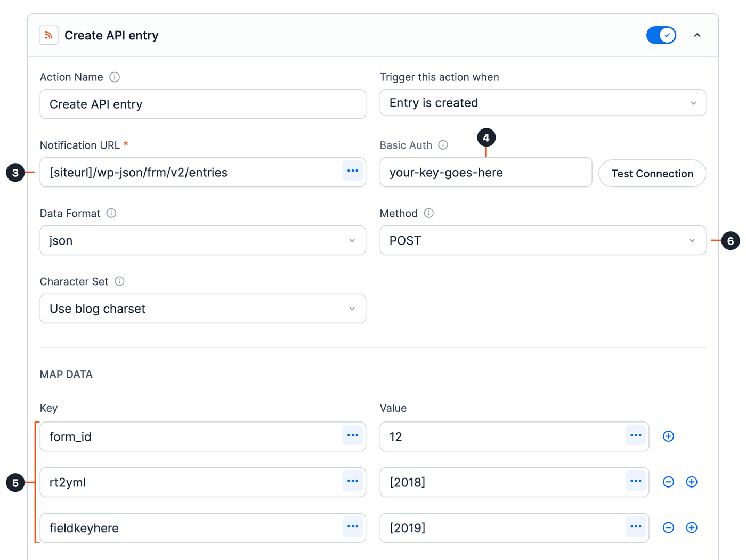Click the MAP DATA section heading
746x560 pixels.
pyautogui.click(x=66, y=375)
